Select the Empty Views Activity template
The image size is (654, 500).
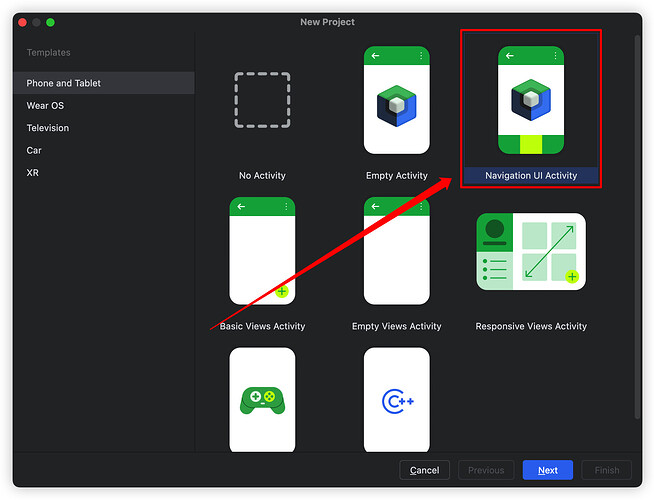point(397,251)
